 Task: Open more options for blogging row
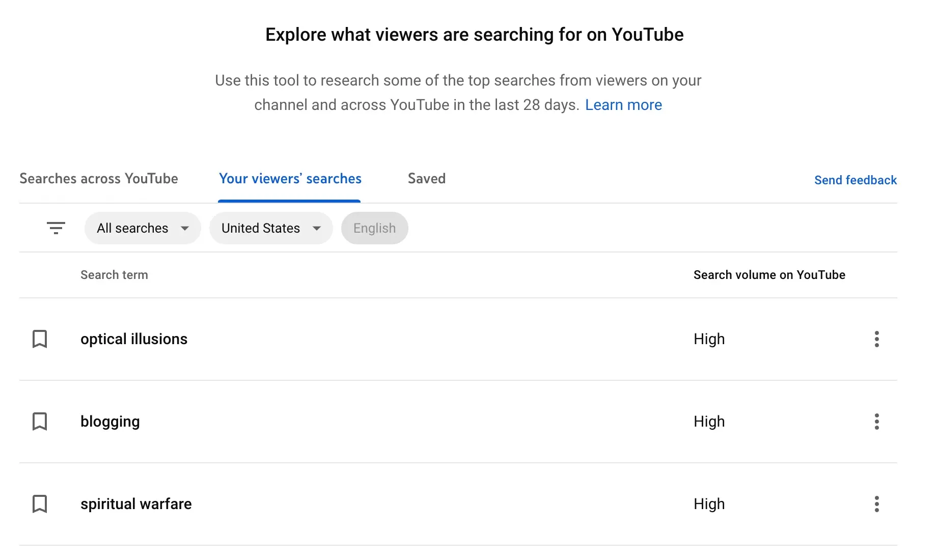[876, 422]
